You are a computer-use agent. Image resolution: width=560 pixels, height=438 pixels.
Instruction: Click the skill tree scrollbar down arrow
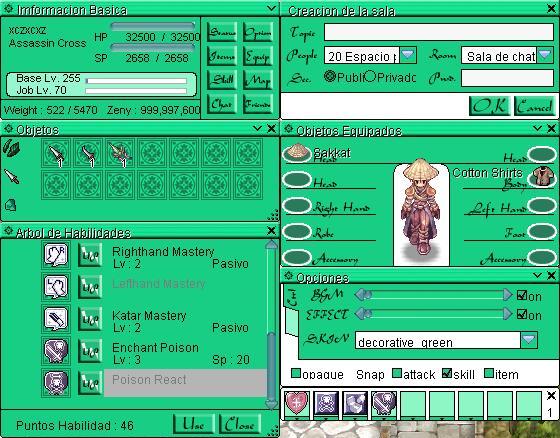[271, 404]
